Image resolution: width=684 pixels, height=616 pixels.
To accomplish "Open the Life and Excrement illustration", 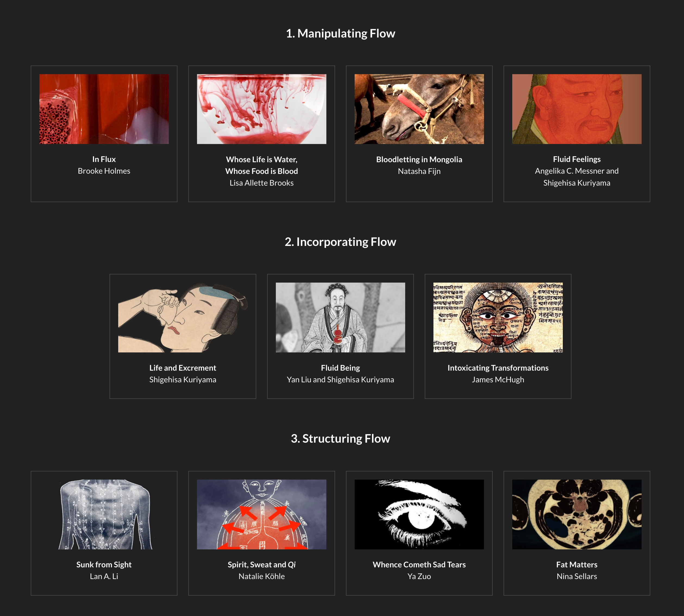I will click(x=183, y=317).
